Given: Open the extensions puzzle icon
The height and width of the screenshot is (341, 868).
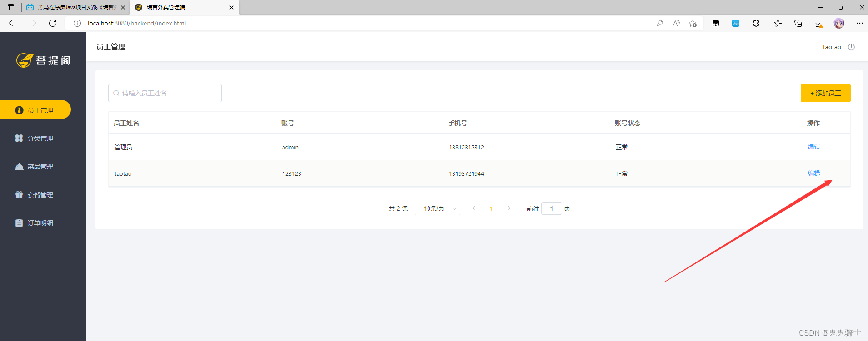Looking at the screenshot, I should click(x=756, y=23).
